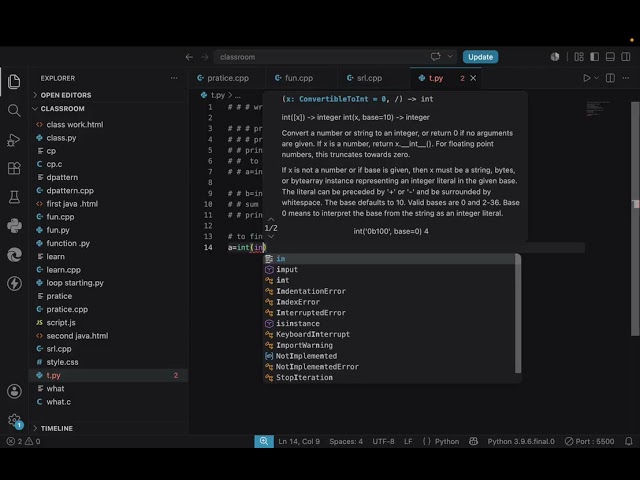Open the Search view in activity bar

(x=14, y=110)
